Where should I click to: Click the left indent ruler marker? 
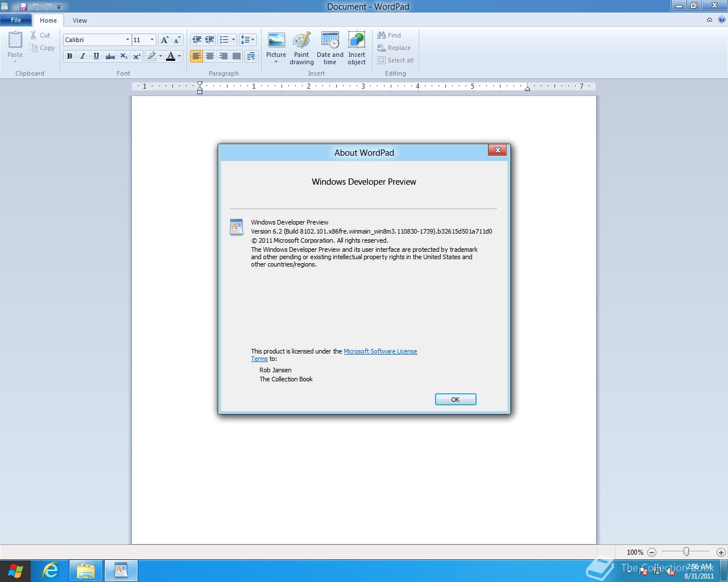coord(200,91)
